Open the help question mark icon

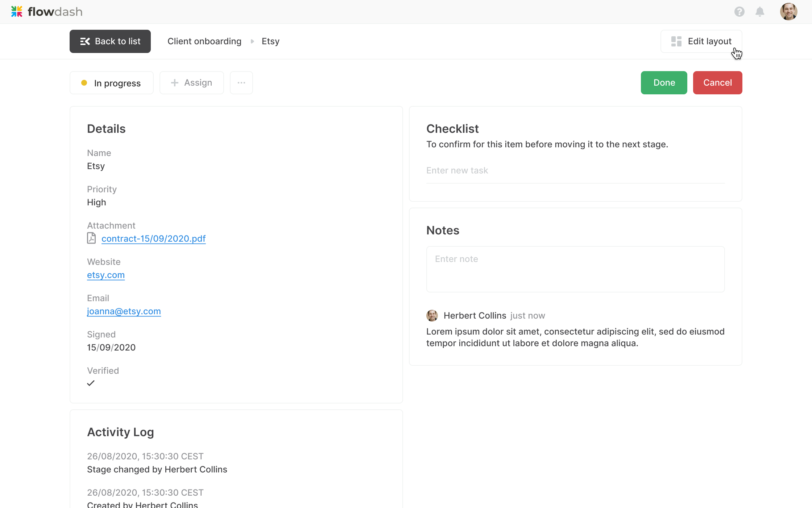pos(739,12)
